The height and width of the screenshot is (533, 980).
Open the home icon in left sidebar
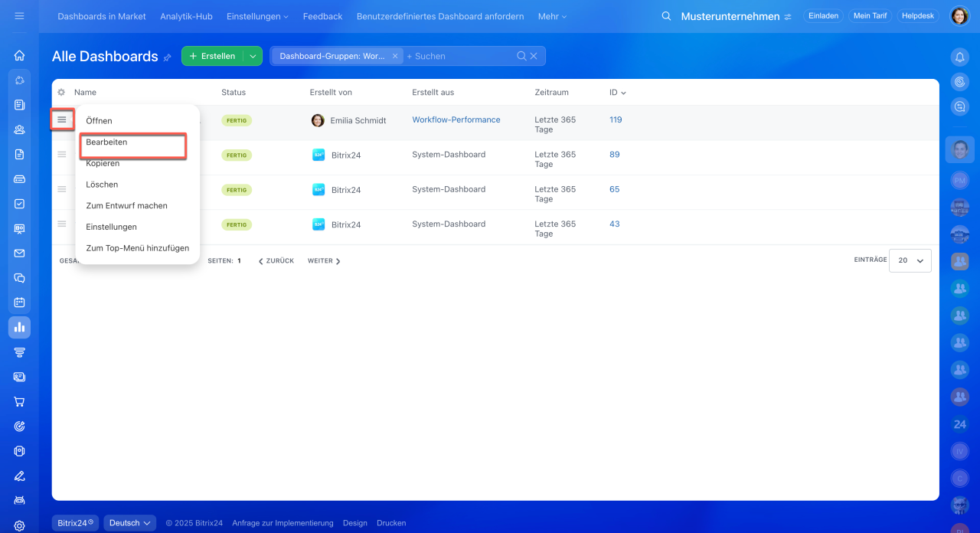tap(19, 55)
